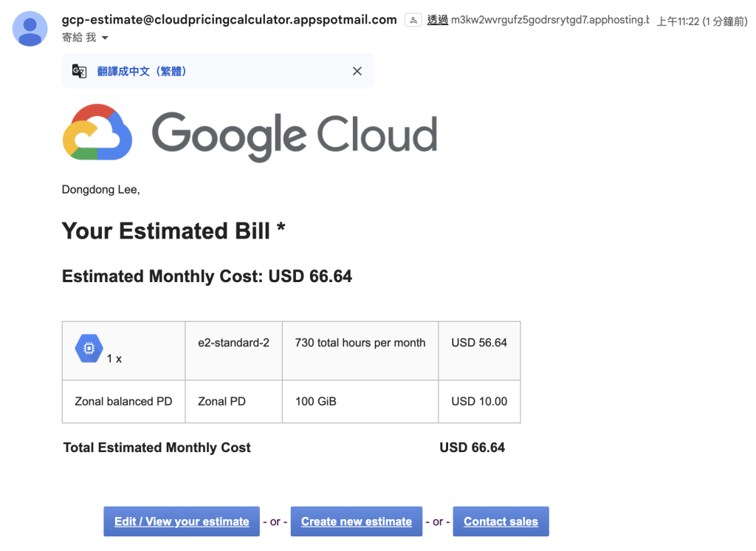Dismiss the translation suggestion bar
The image size is (756, 551).
click(x=357, y=72)
